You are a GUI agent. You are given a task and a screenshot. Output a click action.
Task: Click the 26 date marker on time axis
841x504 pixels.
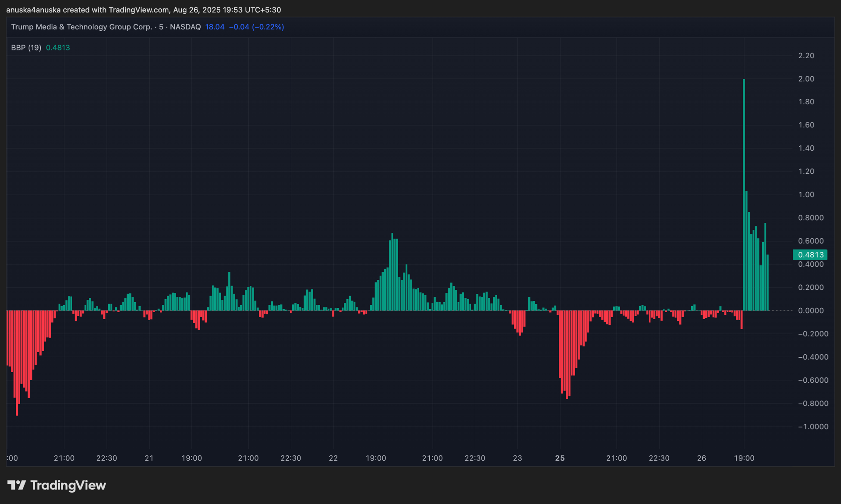click(x=702, y=458)
